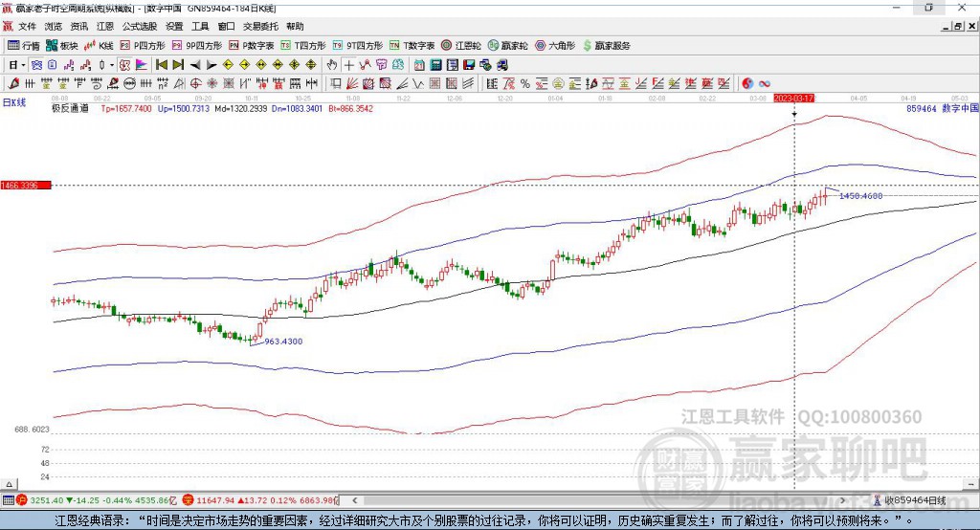
Task: Click the 日K线 label
Action: [x=13, y=102]
